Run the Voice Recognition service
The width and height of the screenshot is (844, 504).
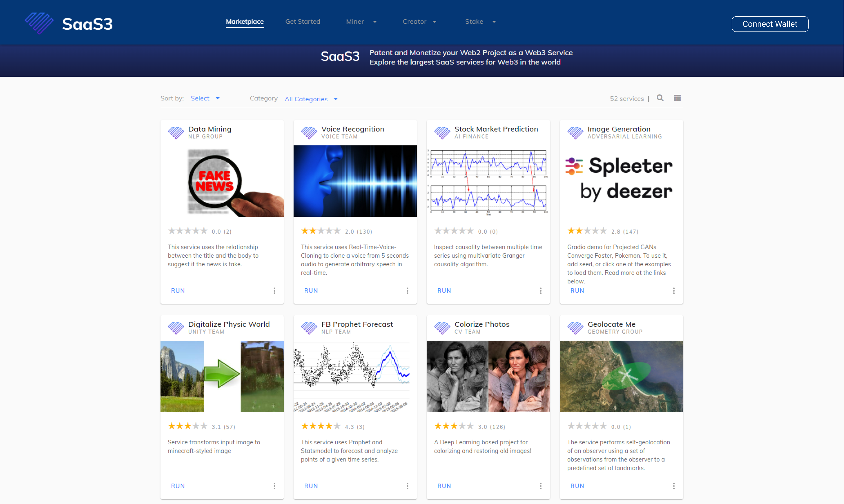(x=311, y=291)
